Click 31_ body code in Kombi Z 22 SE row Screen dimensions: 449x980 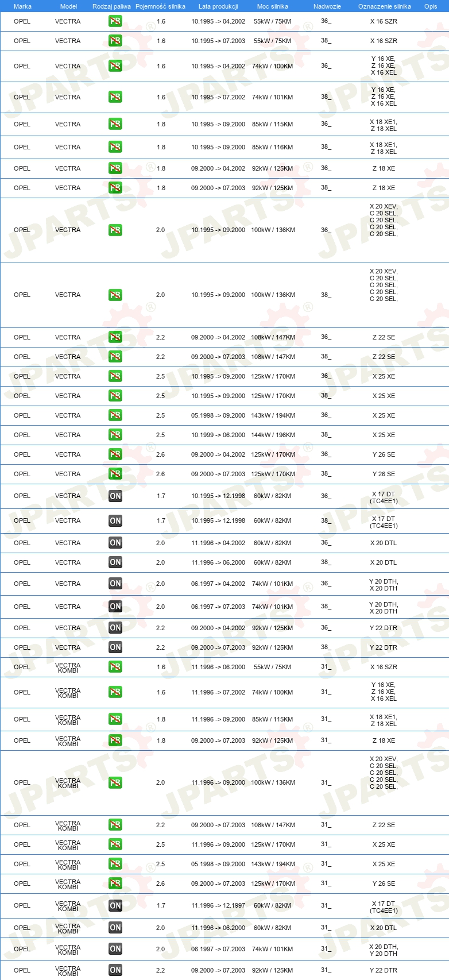tap(326, 825)
